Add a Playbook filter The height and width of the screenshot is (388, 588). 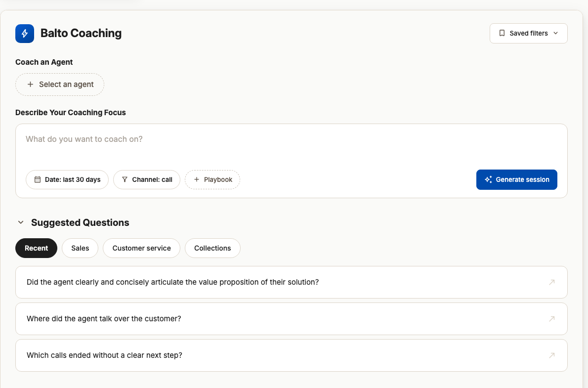pyautogui.click(x=212, y=180)
